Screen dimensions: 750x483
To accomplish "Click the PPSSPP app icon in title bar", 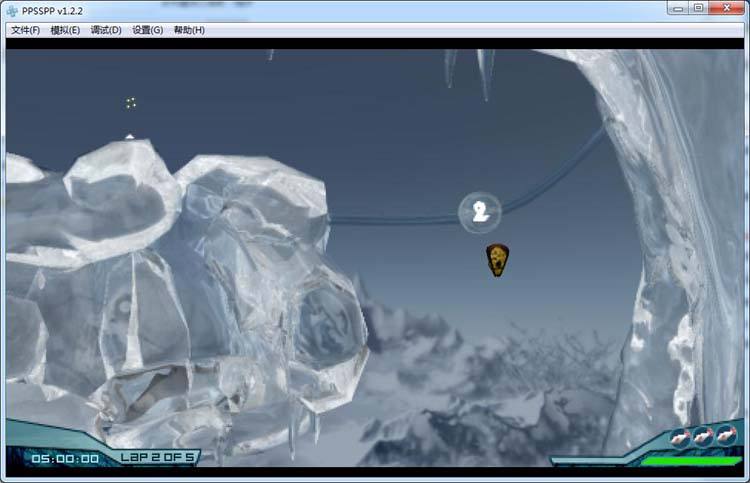I will click(x=12, y=11).
